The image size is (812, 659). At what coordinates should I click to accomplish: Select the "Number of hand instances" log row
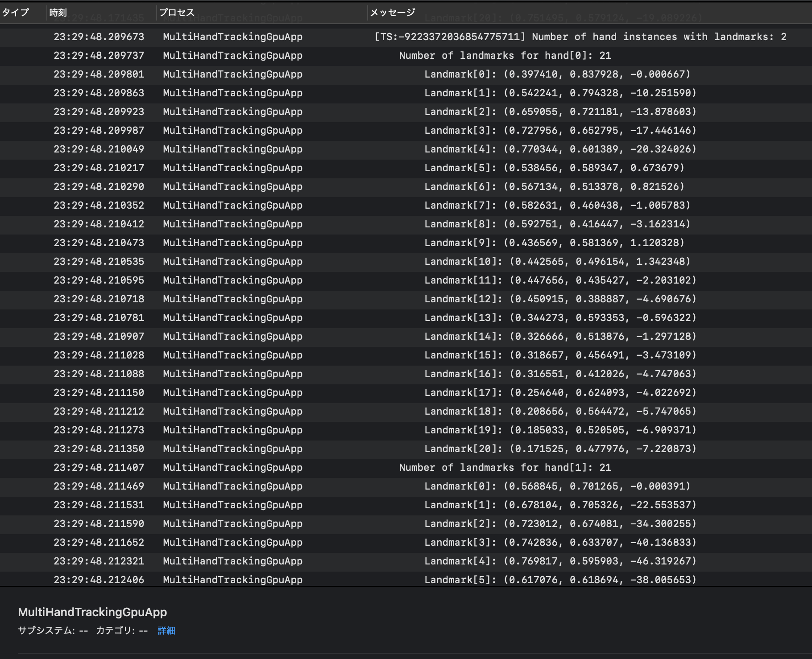tap(580, 37)
